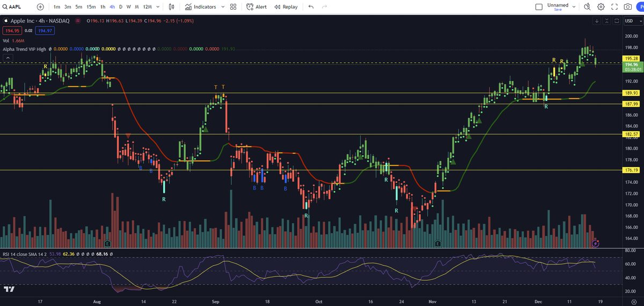Image resolution: width=644 pixels, height=306 pixels.
Task: Redo the chart action
Action: [324, 7]
